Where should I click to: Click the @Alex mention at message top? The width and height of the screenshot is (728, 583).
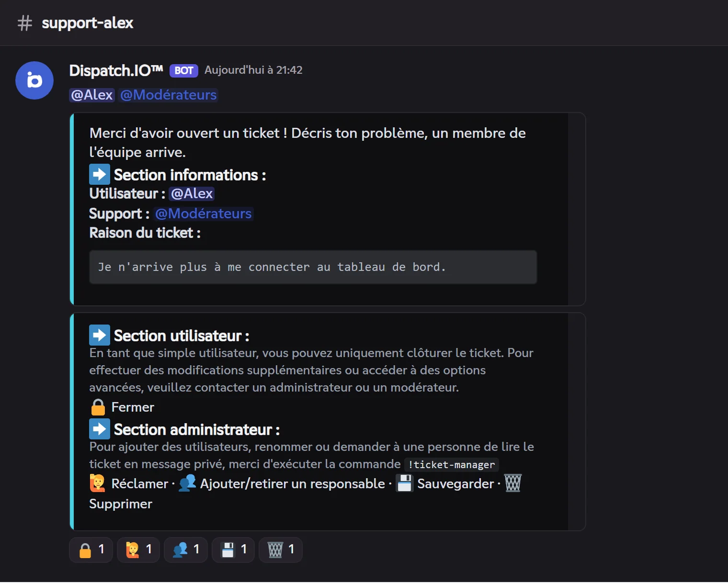(92, 95)
